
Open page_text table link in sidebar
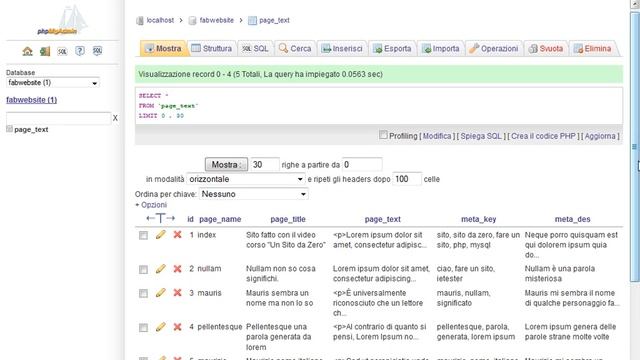(x=31, y=129)
